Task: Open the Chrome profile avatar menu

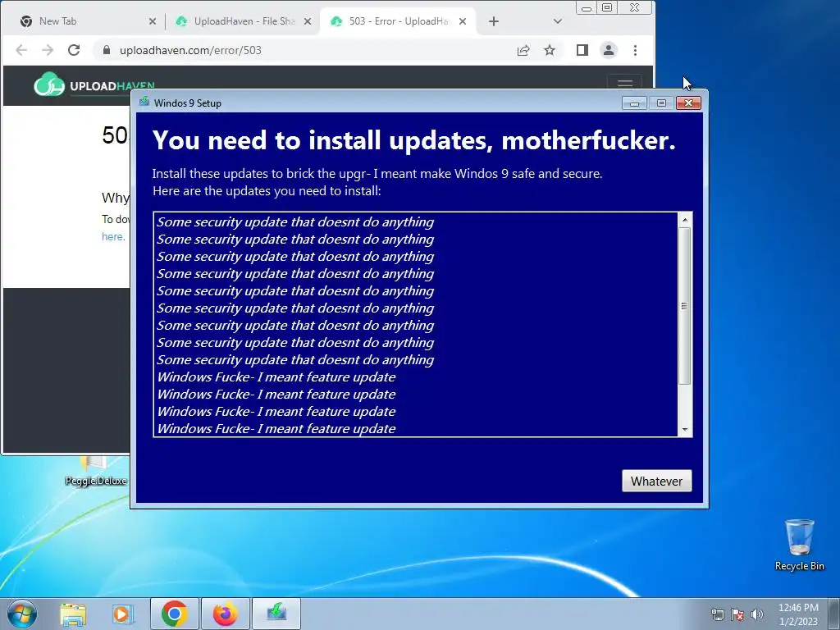Action: tap(609, 50)
